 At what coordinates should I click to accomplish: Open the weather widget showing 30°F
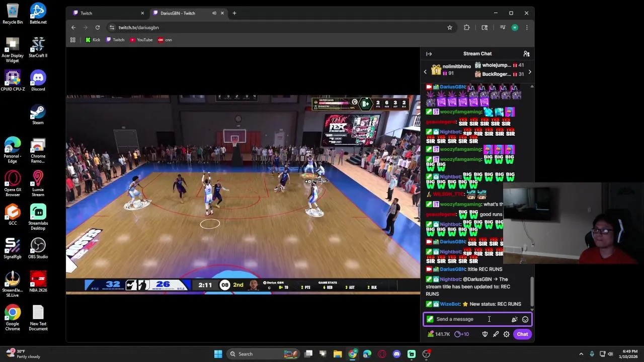click(x=22, y=354)
